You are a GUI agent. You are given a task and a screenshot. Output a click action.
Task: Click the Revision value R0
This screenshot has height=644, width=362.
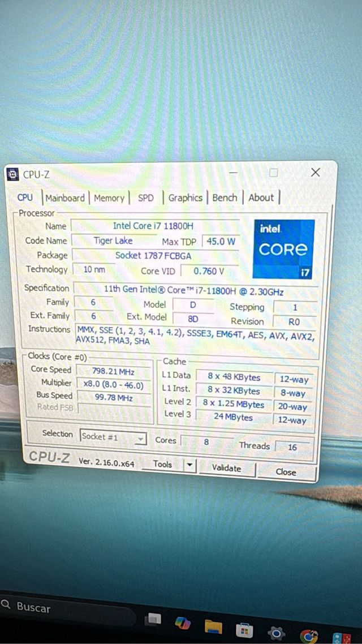[x=295, y=322]
